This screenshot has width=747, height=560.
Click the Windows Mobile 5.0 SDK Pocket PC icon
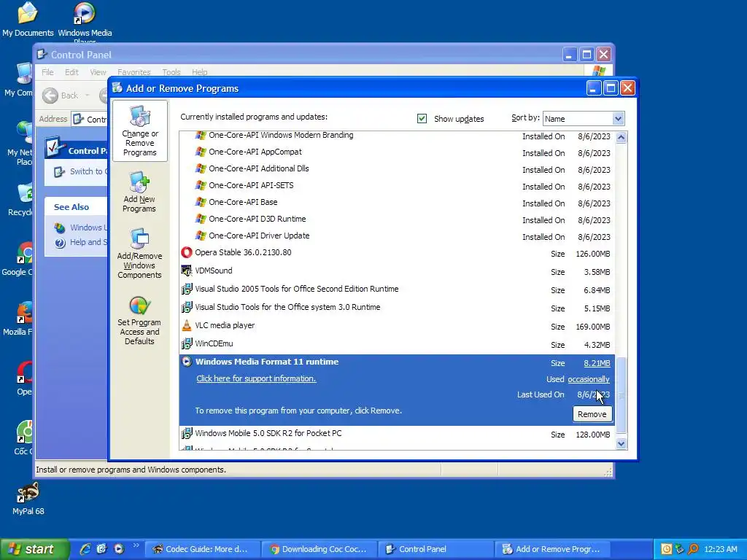coord(187,433)
